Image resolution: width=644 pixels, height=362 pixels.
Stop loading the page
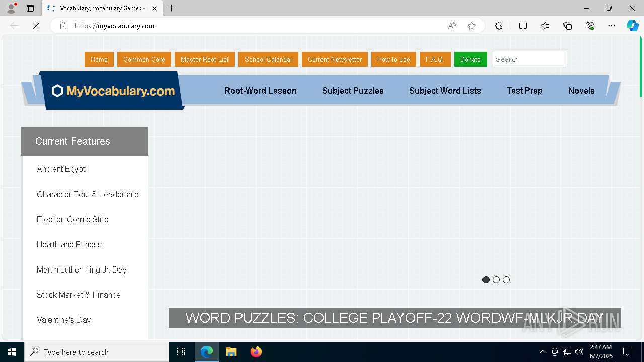point(36,26)
